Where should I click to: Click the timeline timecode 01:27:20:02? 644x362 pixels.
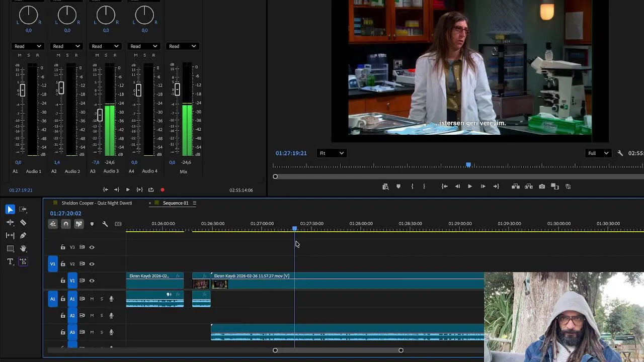pos(65,214)
